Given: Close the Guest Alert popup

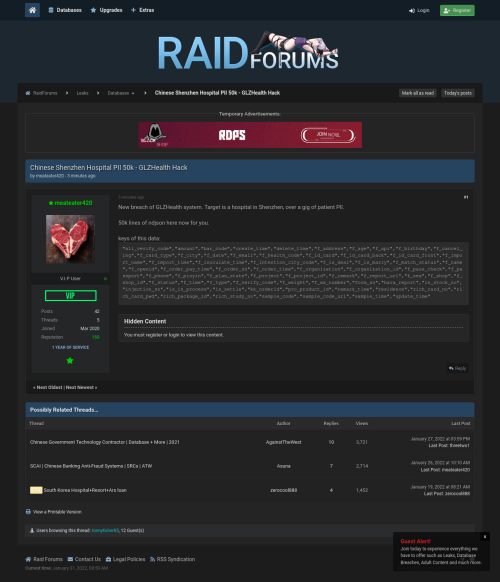Looking at the screenshot, I should [x=484, y=537].
